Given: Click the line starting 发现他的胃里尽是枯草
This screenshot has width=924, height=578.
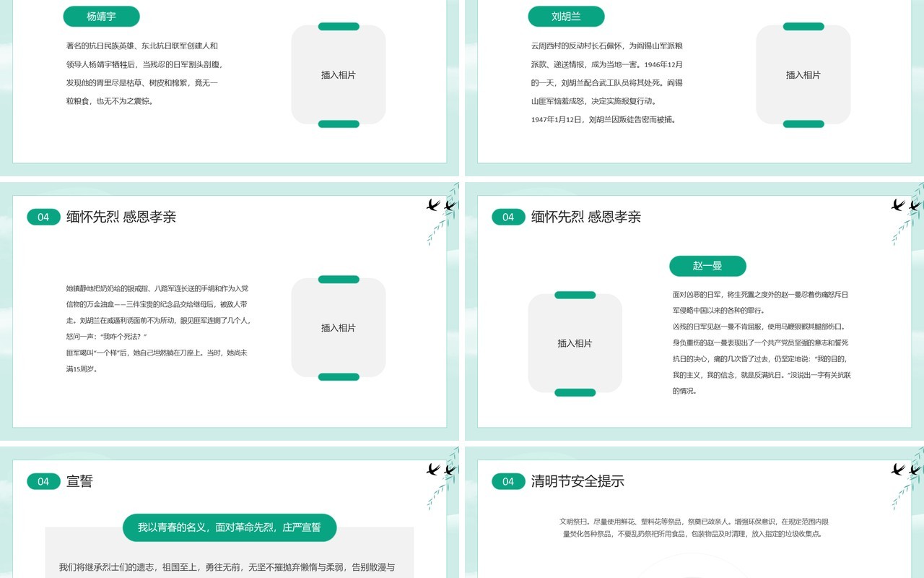Looking at the screenshot, I should click(x=141, y=82).
